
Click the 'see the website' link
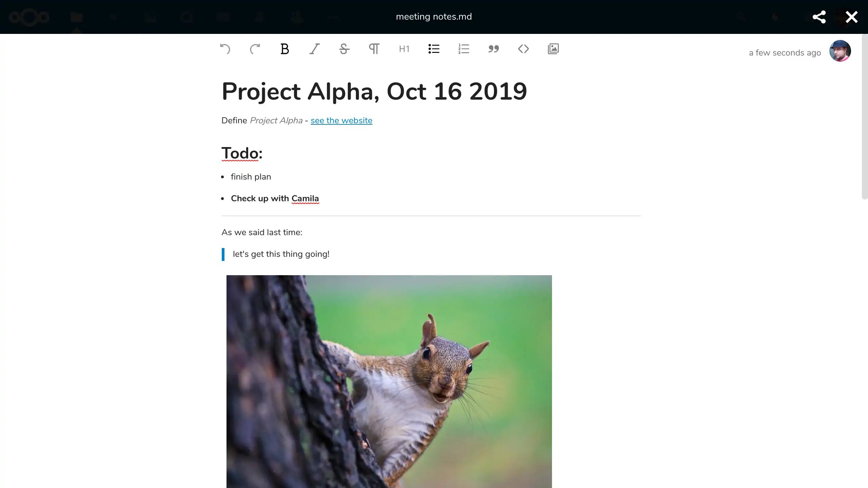[341, 120]
